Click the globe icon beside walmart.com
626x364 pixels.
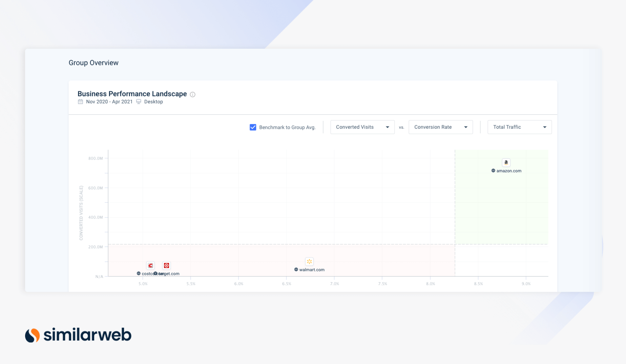pos(296,270)
